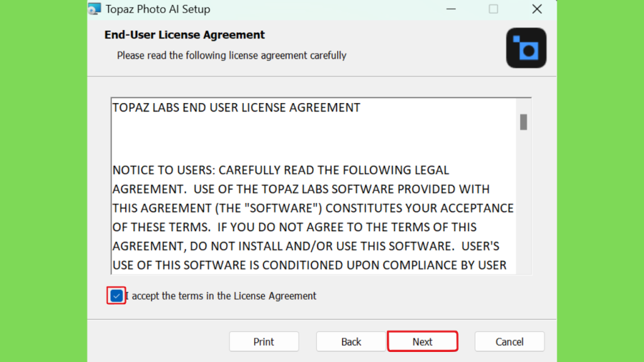Proceed with the Next button
Viewport: 644px width, 362px height.
click(422, 341)
